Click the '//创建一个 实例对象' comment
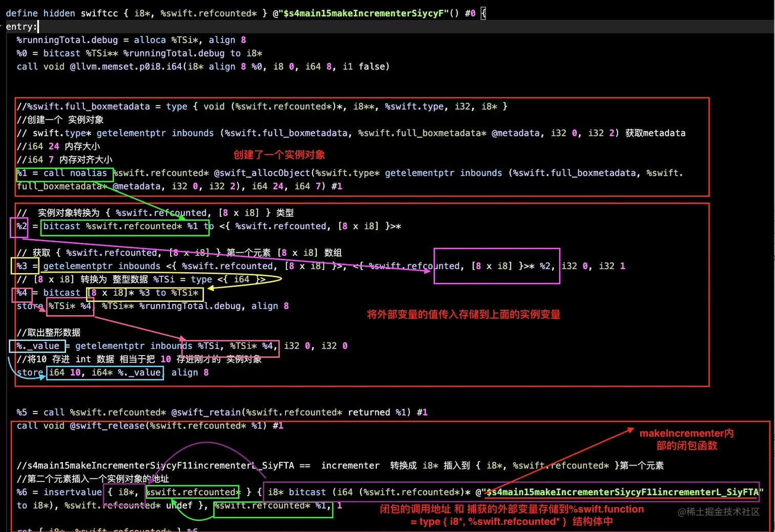775x532 pixels. pos(60,120)
